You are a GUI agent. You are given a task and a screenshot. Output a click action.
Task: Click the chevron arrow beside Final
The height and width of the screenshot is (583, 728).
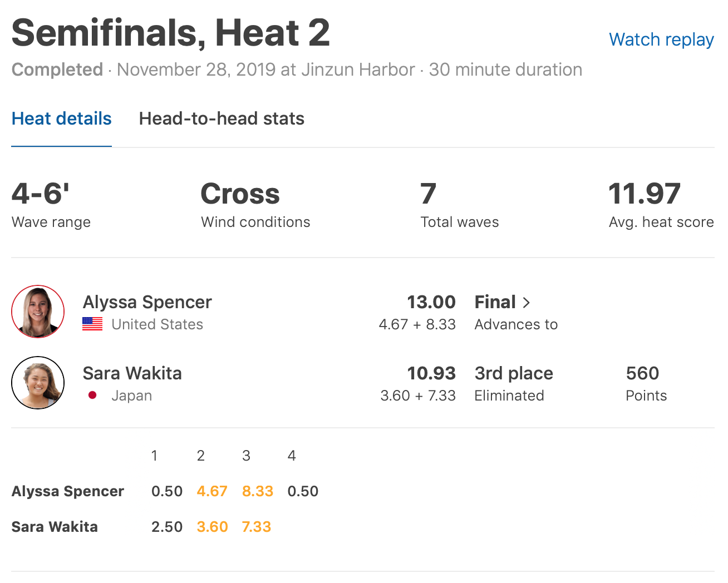527,303
